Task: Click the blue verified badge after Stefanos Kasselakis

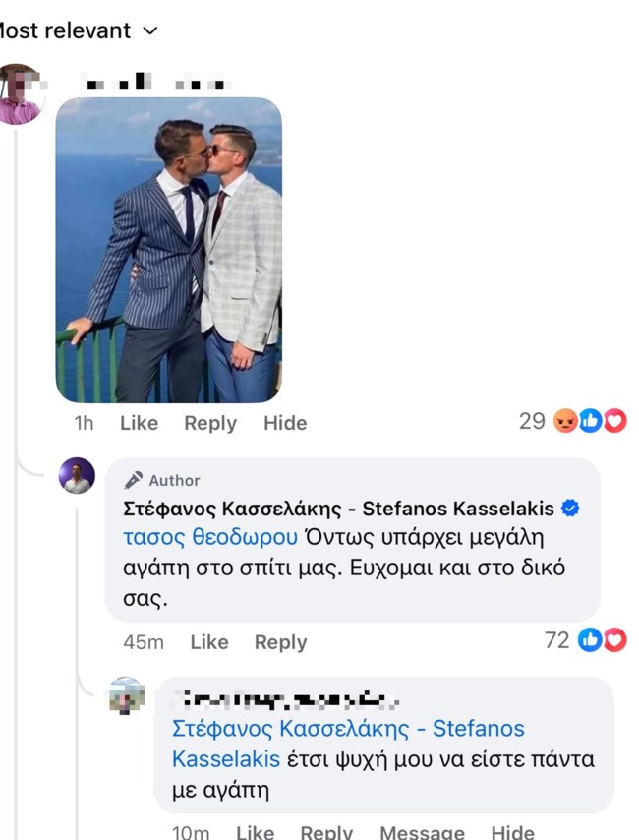Action: 570,509
